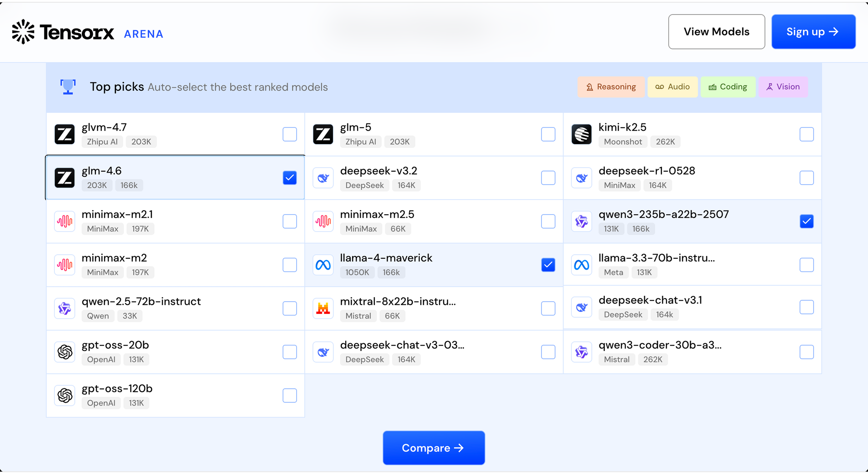Check the glvm-4.7 model checkbox
This screenshot has height=474, width=868.
click(x=290, y=134)
